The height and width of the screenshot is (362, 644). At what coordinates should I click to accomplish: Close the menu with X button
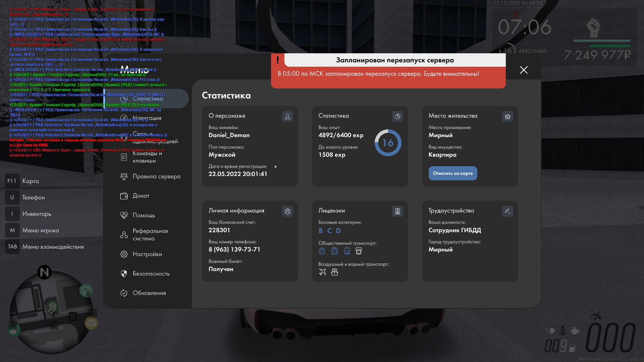tap(524, 70)
